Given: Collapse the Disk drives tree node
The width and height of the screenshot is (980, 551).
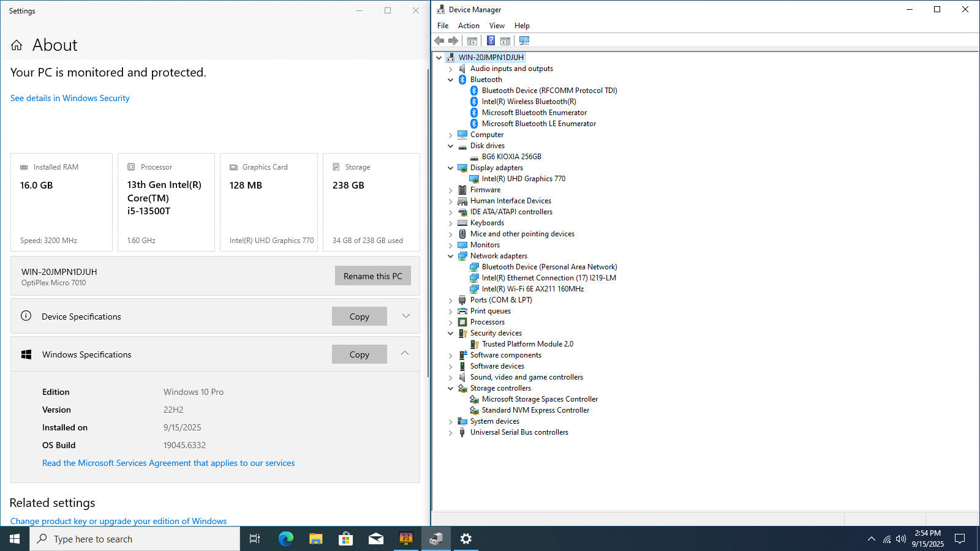Looking at the screenshot, I should click(x=451, y=146).
